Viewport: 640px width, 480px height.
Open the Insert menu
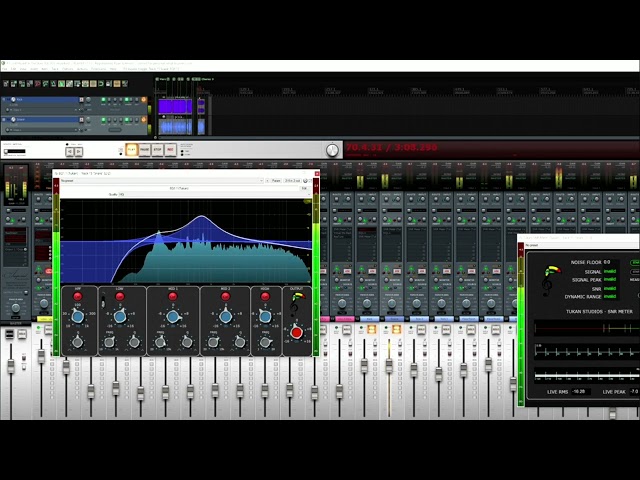click(34, 69)
